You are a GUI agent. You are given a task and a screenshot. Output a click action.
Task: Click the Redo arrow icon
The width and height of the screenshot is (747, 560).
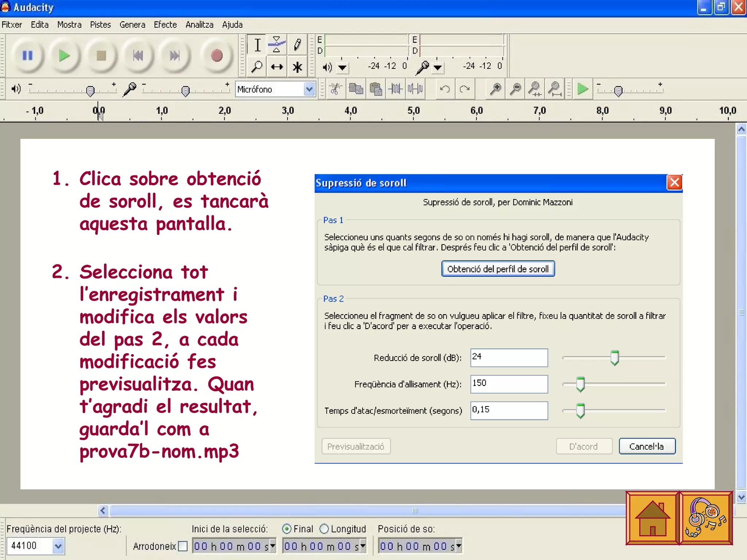click(x=464, y=89)
